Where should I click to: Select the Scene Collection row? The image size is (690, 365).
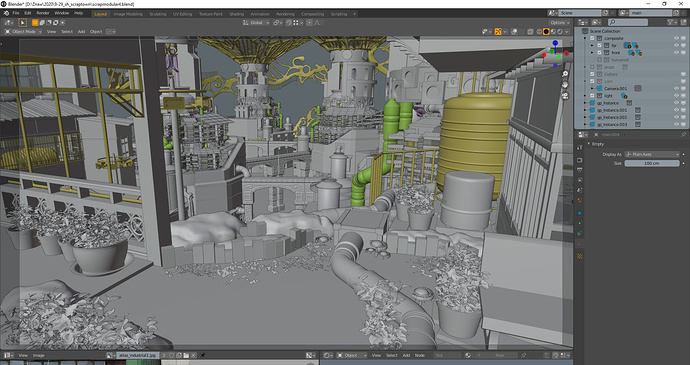coord(605,31)
